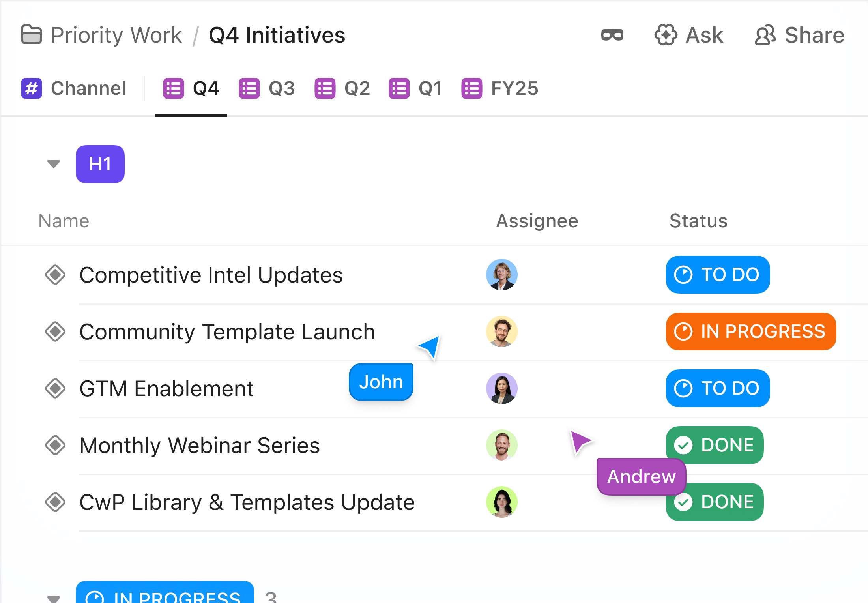Open the Ask assistant
Screen dimensions: 868x603
pos(689,35)
